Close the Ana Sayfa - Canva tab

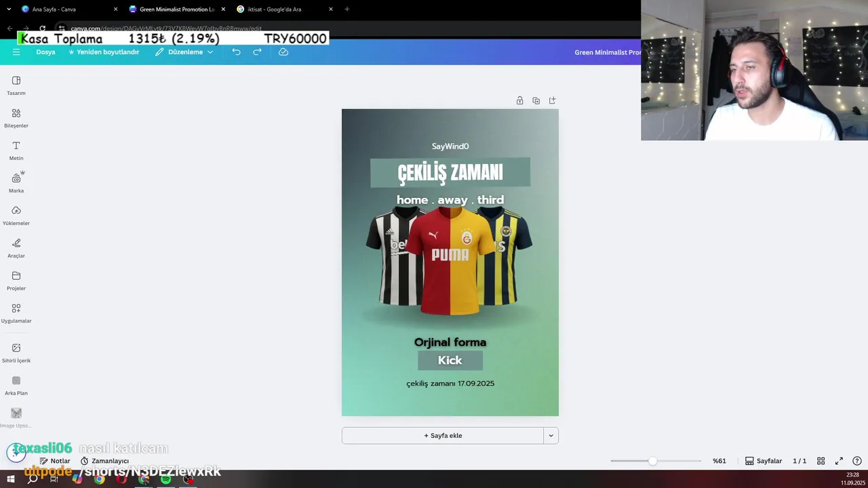tap(115, 9)
